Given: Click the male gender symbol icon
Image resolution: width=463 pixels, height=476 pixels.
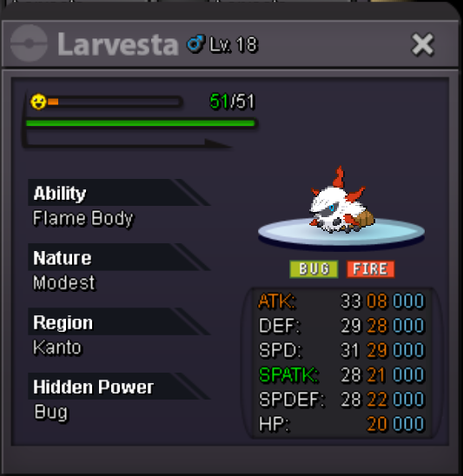Looking at the screenshot, I should [x=195, y=44].
